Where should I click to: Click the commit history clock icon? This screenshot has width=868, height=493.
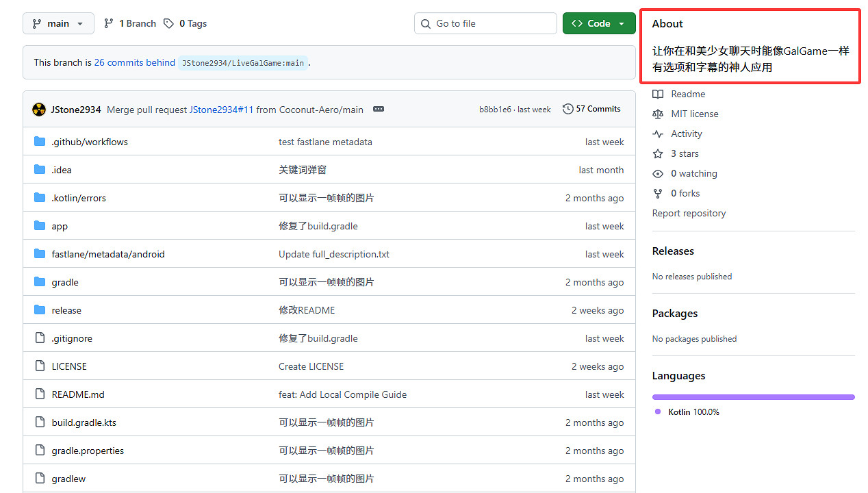567,109
